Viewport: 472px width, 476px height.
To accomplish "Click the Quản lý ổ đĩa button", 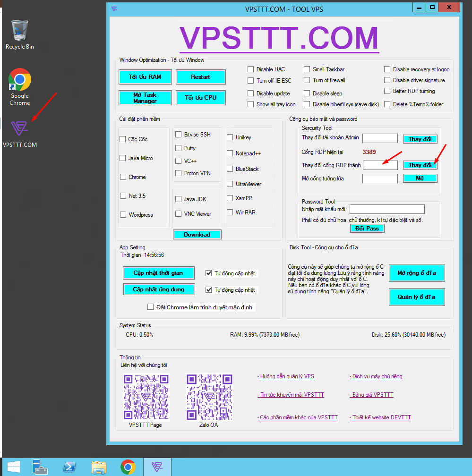I will (x=417, y=297).
